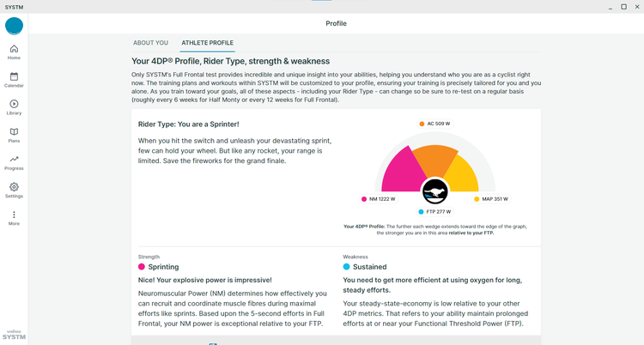Viewport: 644px width, 345px height.
Task: Select the AC 509 W label
Action: [435, 124]
